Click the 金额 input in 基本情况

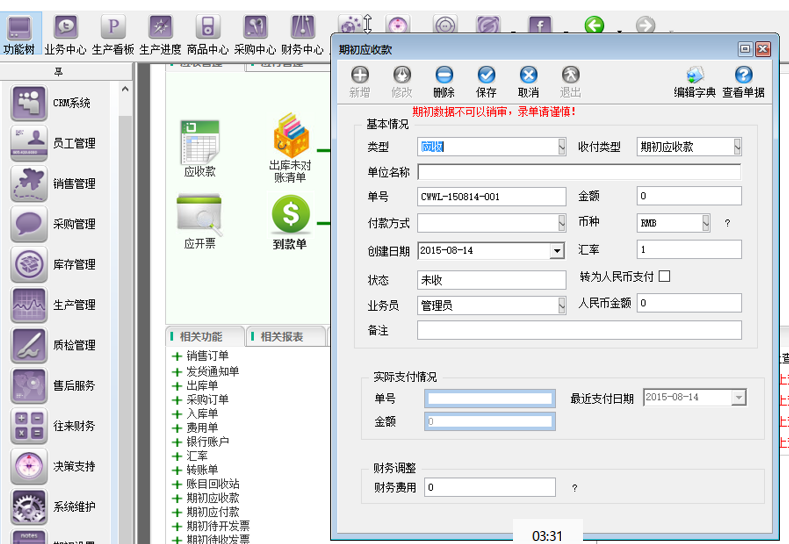click(689, 196)
